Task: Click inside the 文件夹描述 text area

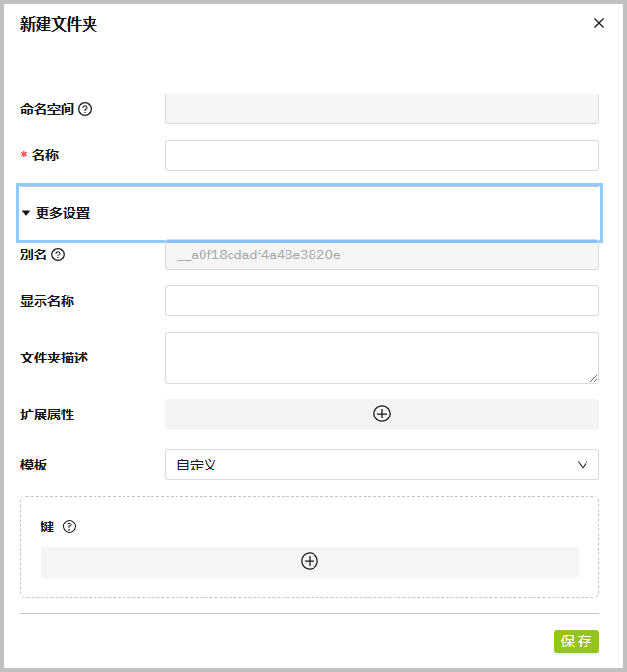Action: pos(381,358)
